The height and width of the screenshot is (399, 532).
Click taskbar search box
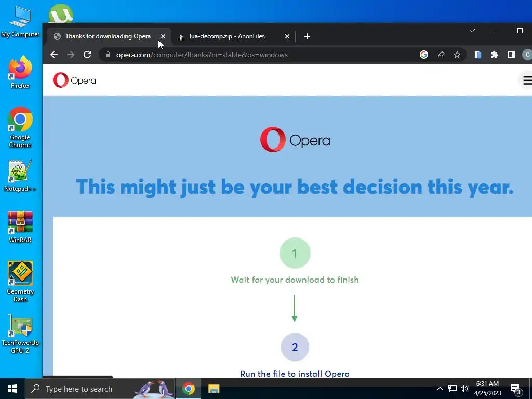pyautogui.click(x=100, y=389)
